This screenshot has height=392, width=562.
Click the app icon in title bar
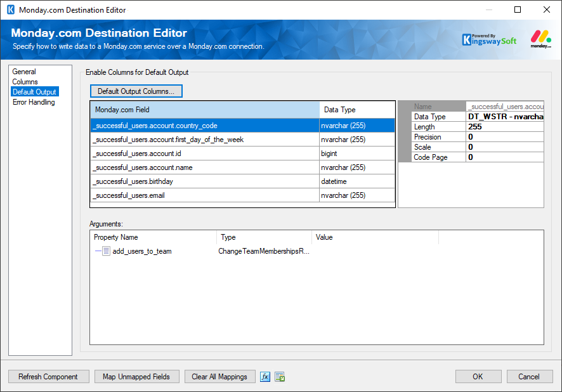11,10
